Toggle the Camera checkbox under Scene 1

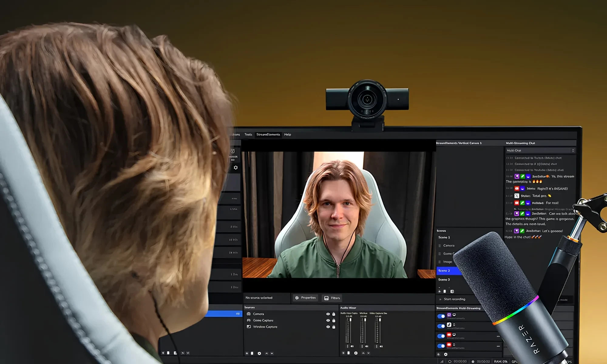pyautogui.click(x=440, y=246)
